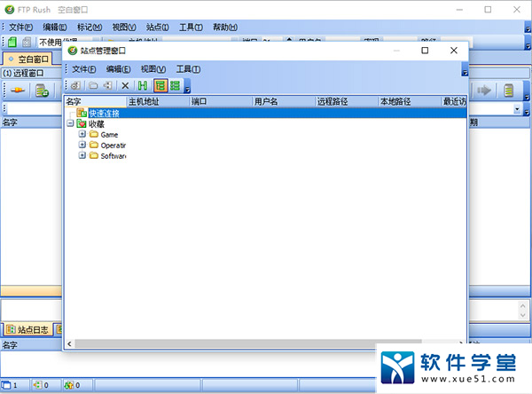The image size is (532, 394).
Task: Click the green H icon in the site manager toolbar
Action: 143,85
